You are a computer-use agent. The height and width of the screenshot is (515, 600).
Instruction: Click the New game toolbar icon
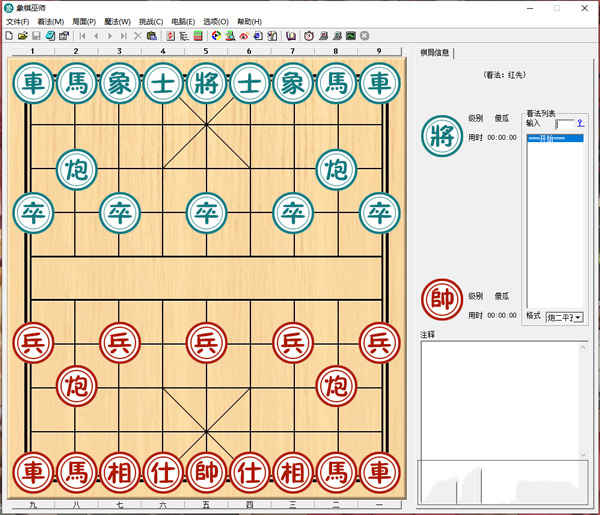coord(9,36)
